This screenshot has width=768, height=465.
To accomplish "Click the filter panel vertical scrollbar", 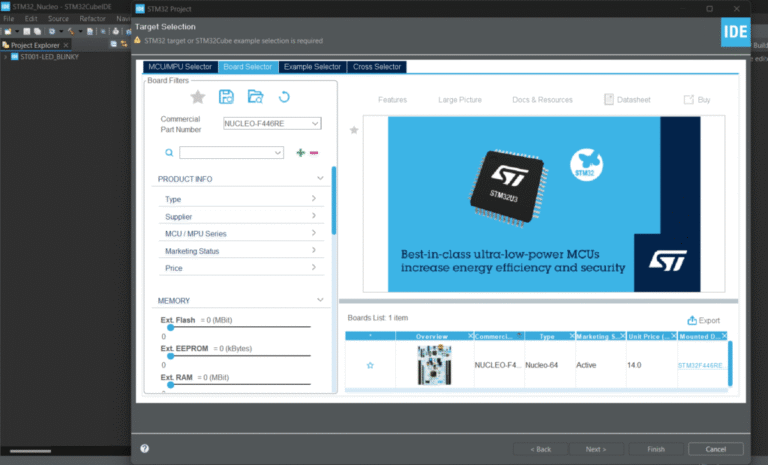I will click(334, 201).
